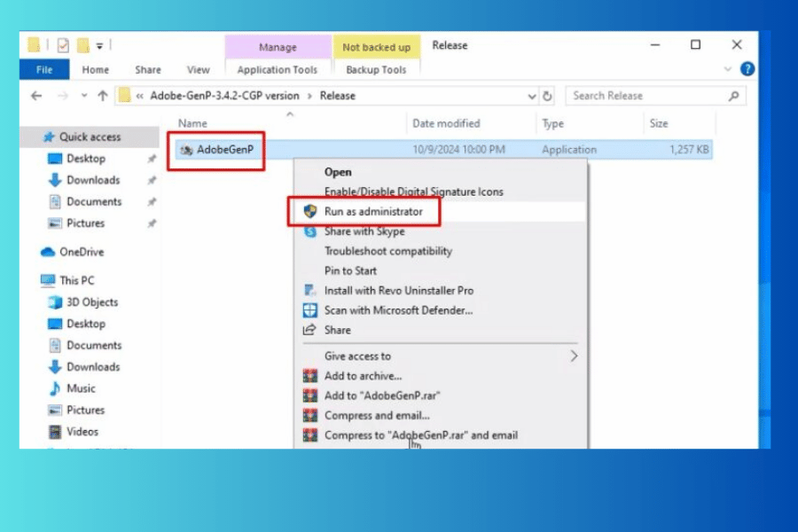The height and width of the screenshot is (532, 798).
Task: Click Run as administrator
Action: coord(373,212)
